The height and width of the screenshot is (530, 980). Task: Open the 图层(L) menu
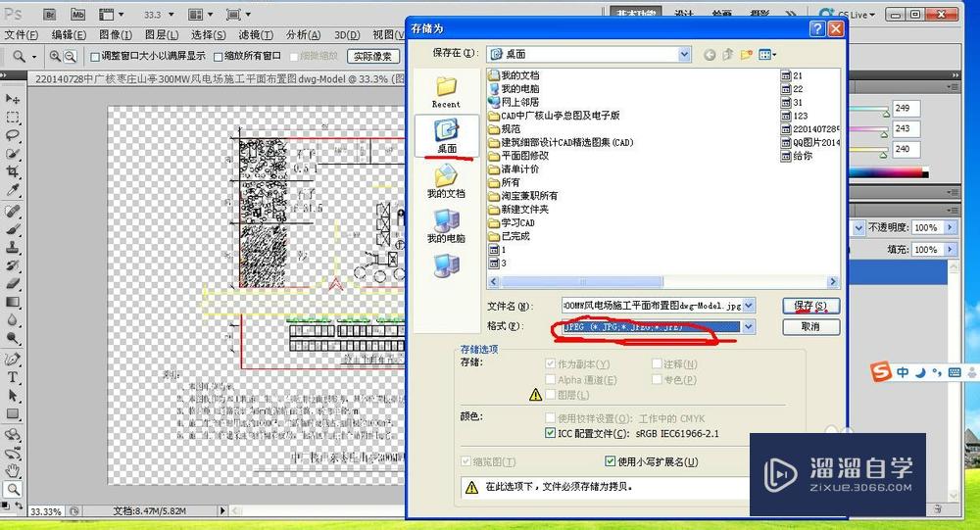[162, 35]
